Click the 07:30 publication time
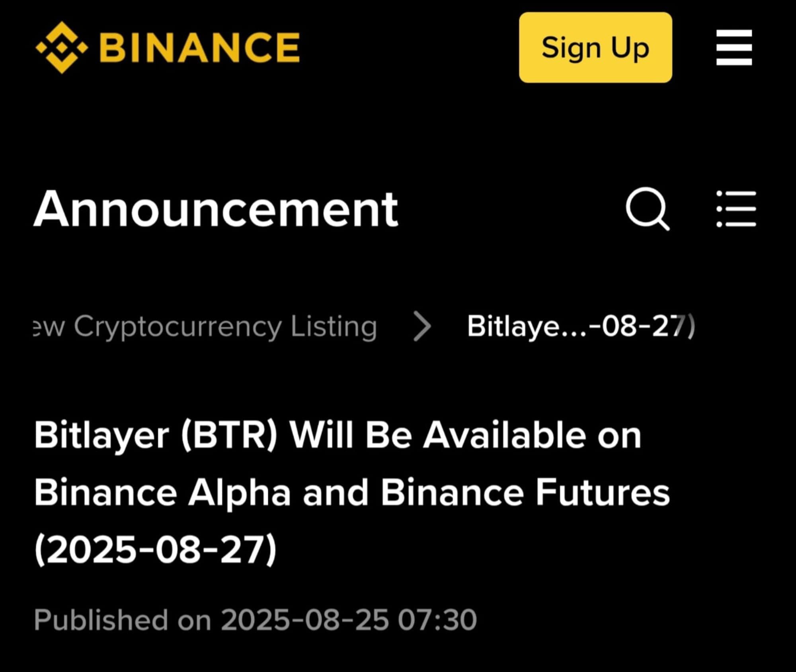 (x=437, y=620)
